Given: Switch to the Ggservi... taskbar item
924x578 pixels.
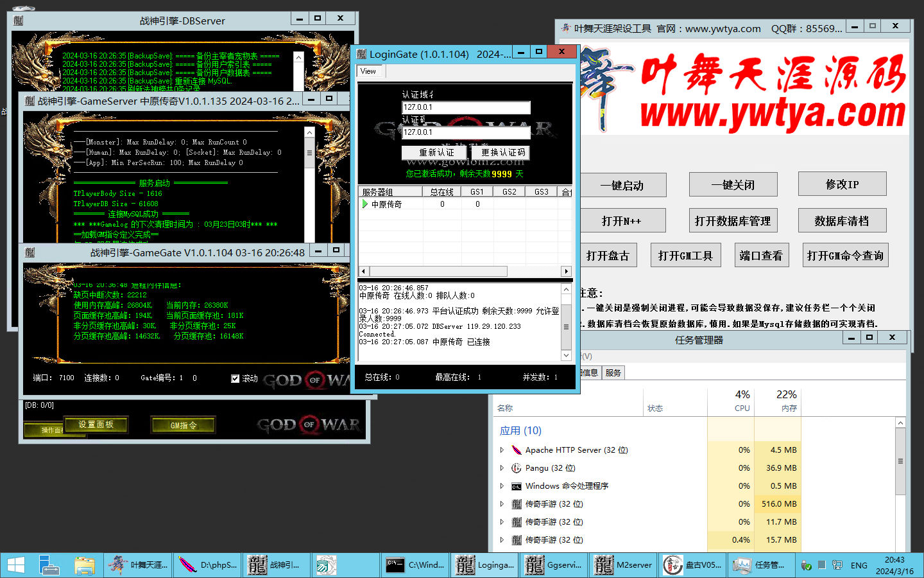Looking at the screenshot, I should (x=554, y=565).
